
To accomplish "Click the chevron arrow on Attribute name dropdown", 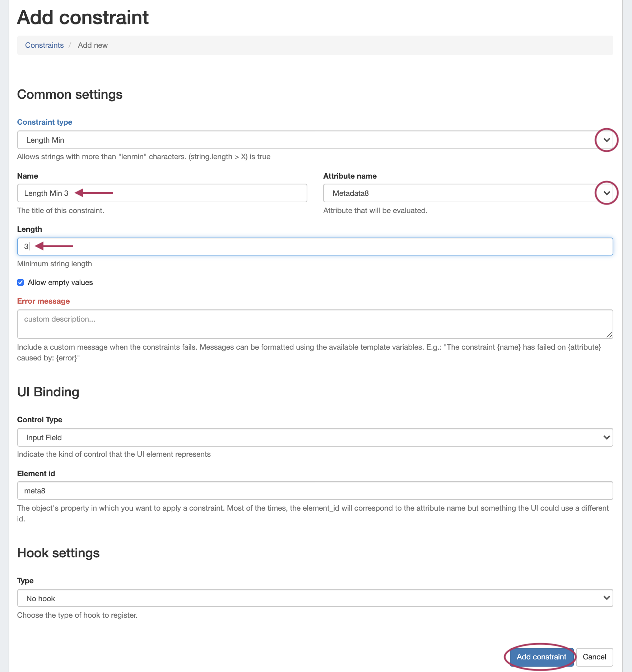I will point(607,193).
